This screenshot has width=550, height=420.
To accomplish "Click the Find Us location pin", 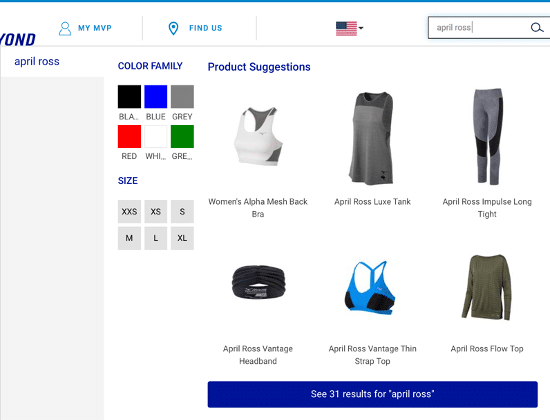I will (x=173, y=28).
